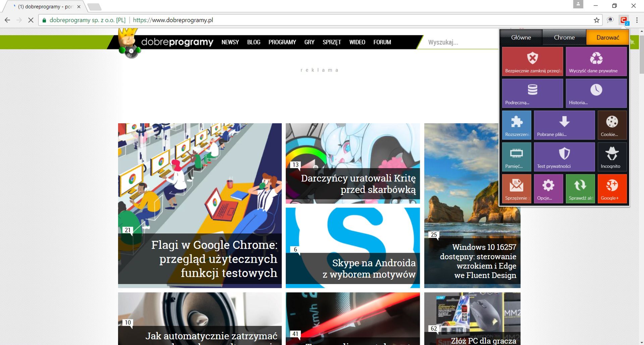Open the Cookie tile
Image resolution: width=644 pixels, height=345 pixels.
pos(612,125)
